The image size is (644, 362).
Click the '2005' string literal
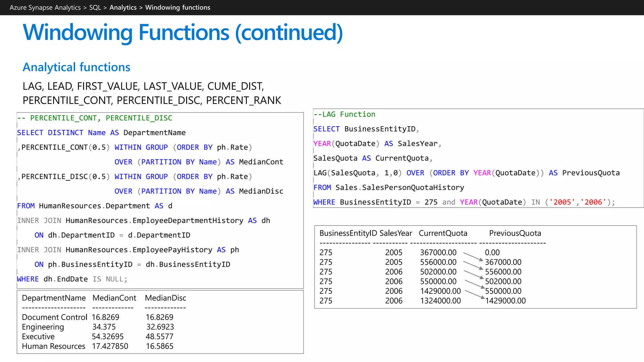coord(562,202)
